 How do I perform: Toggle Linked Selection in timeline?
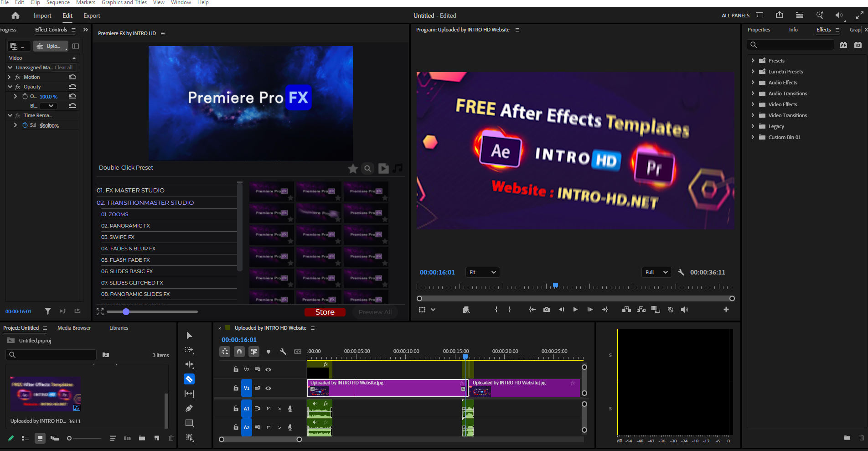[254, 352]
